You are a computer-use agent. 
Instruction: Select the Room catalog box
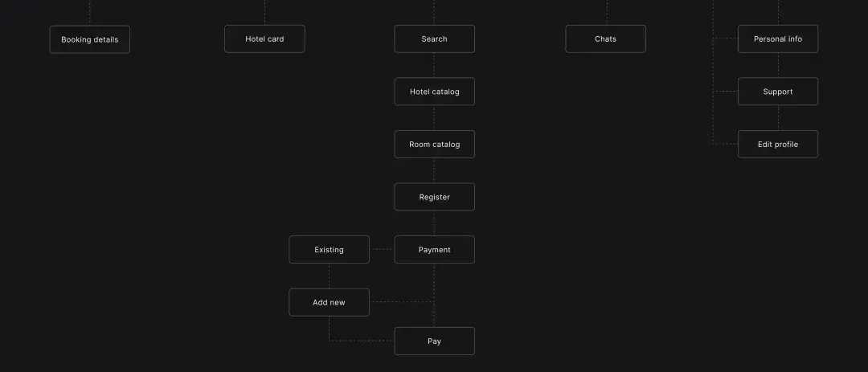tap(435, 144)
